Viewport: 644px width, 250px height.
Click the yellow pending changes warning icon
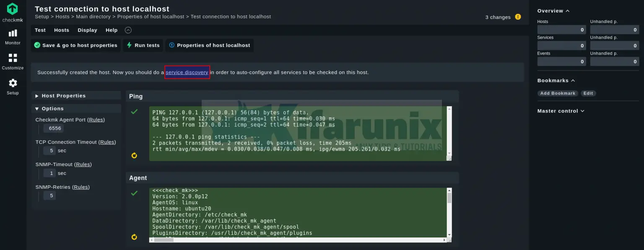tap(518, 17)
